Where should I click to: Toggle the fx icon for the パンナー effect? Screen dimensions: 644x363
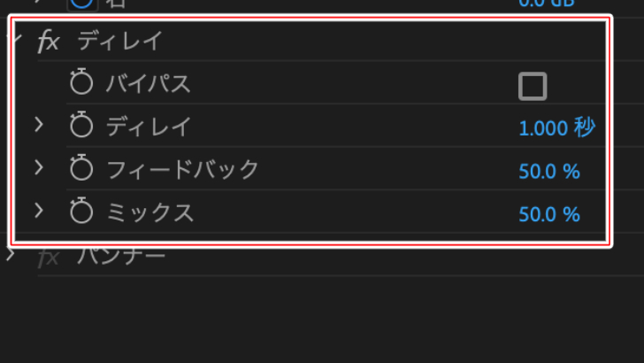(x=49, y=258)
